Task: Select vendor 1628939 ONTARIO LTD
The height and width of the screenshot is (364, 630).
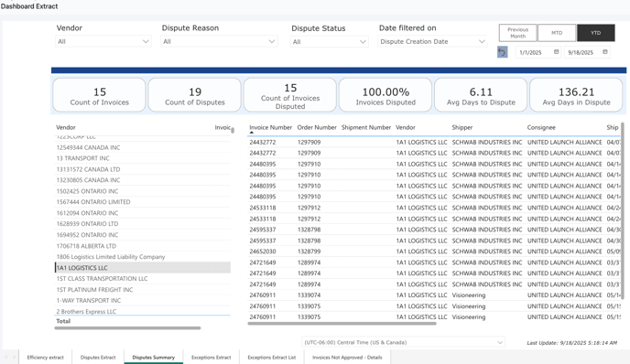Action: [143, 223]
